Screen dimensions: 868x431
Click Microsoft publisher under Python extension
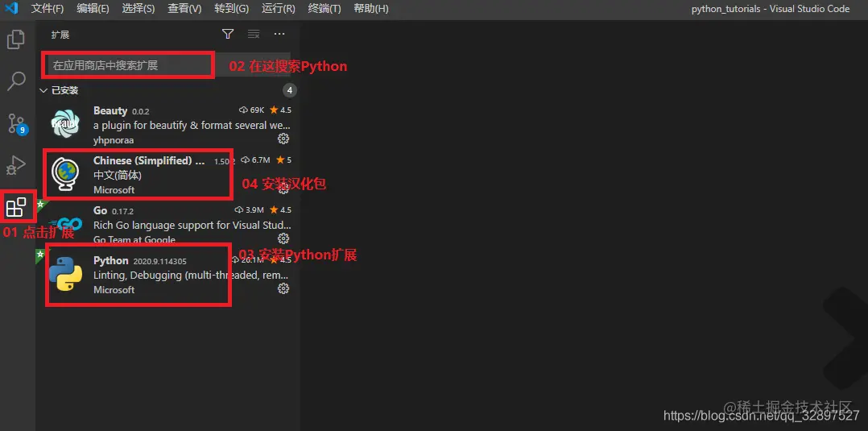point(114,290)
